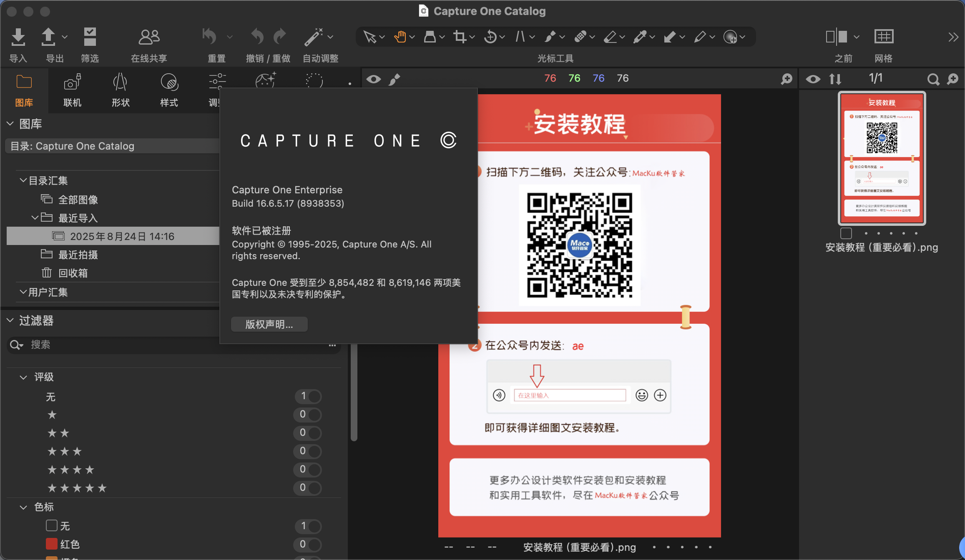Screen dimensions: 965x560
Task: Toggle rating filter 无 (none)
Action: [x=308, y=396]
